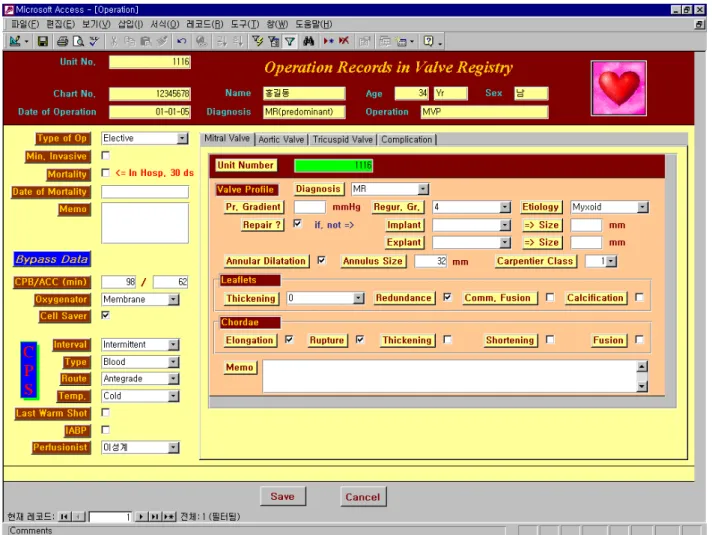The height and width of the screenshot is (535, 712).
Task: Check the Calcification checkbox
Action: (639, 297)
